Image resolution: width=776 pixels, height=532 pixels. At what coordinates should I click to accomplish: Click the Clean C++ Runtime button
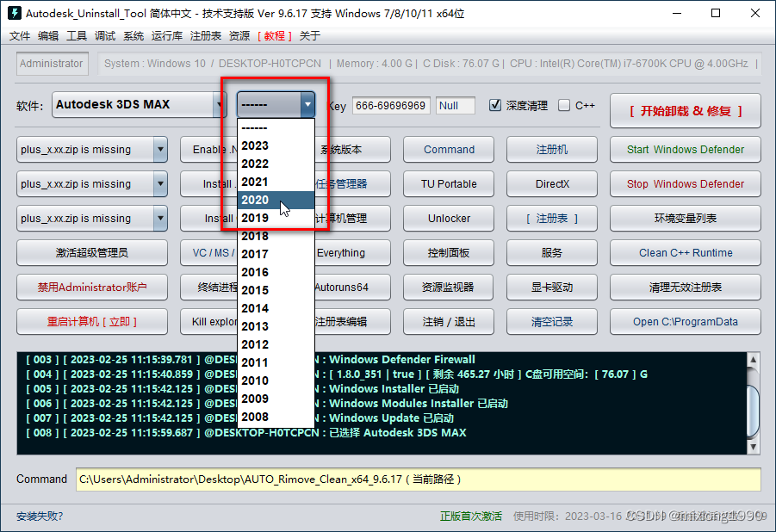686,253
